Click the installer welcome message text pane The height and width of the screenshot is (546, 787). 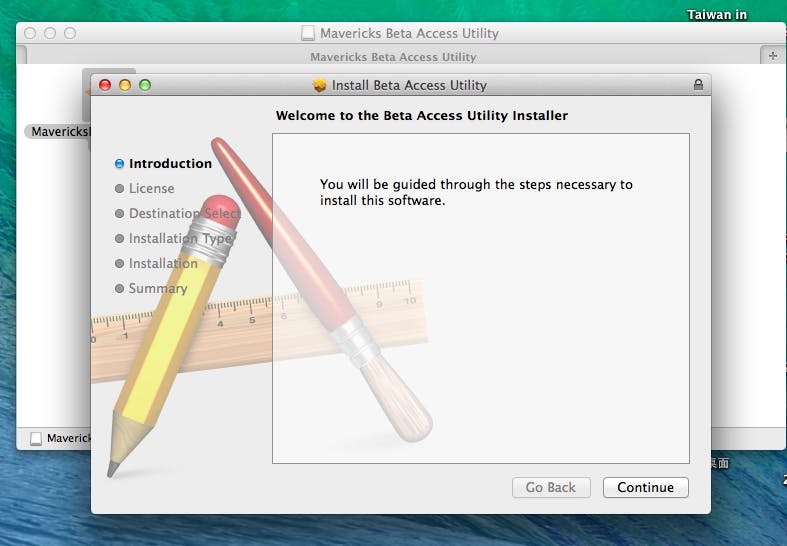pyautogui.click(x=480, y=298)
